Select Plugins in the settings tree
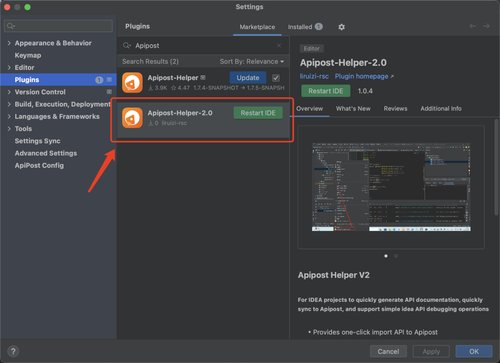The height and width of the screenshot is (363, 500). pyautogui.click(x=58, y=80)
